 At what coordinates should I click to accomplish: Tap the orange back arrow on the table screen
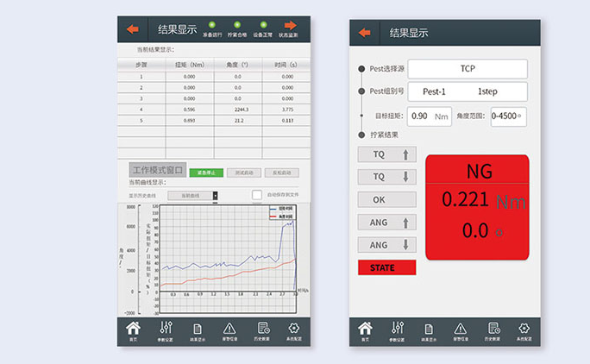pyautogui.click(x=133, y=29)
